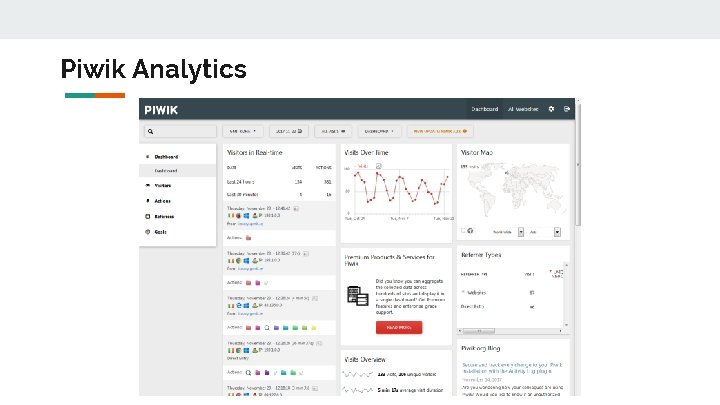Click the yellow folder action icon
Image resolution: width=720 pixels, height=405 pixels.
[x=314, y=328]
